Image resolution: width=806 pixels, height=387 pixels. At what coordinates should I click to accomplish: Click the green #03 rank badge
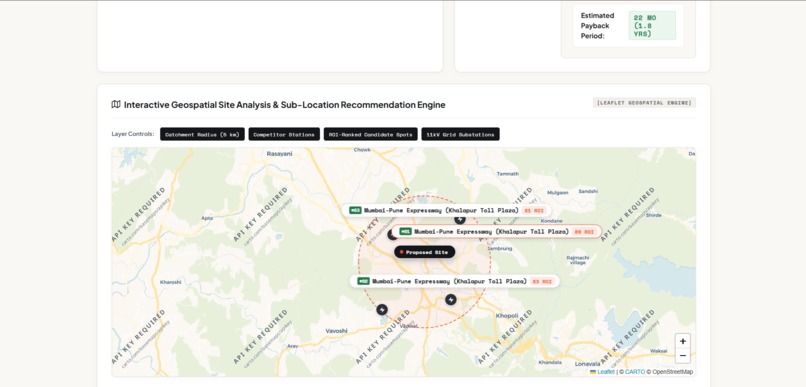[355, 210]
